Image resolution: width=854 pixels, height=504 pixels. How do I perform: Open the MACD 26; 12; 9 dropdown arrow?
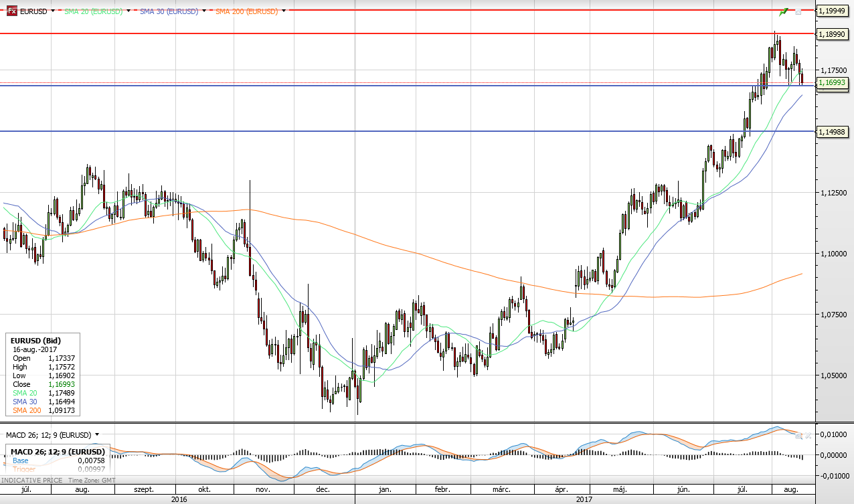tap(97, 435)
